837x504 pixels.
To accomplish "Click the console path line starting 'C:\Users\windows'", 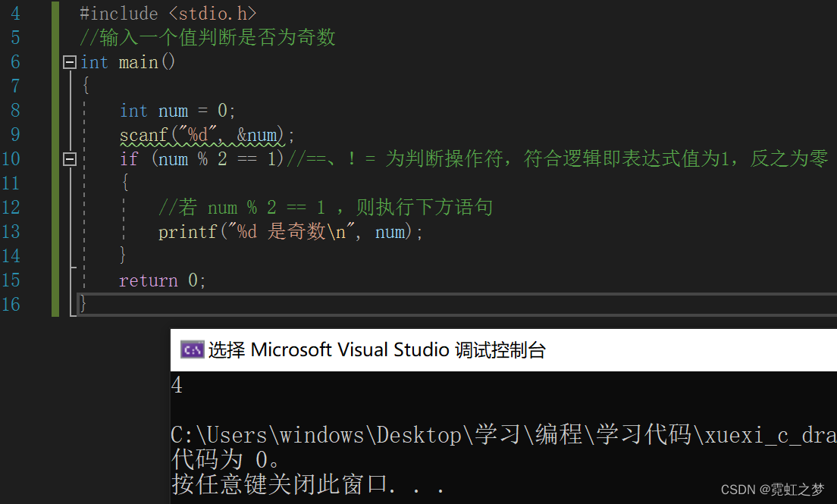I will (x=503, y=435).
